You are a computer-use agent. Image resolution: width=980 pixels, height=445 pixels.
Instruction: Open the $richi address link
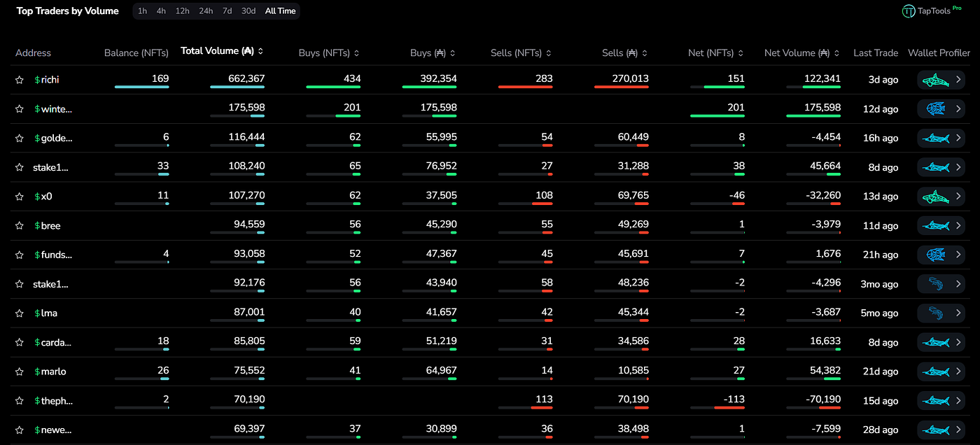point(47,80)
